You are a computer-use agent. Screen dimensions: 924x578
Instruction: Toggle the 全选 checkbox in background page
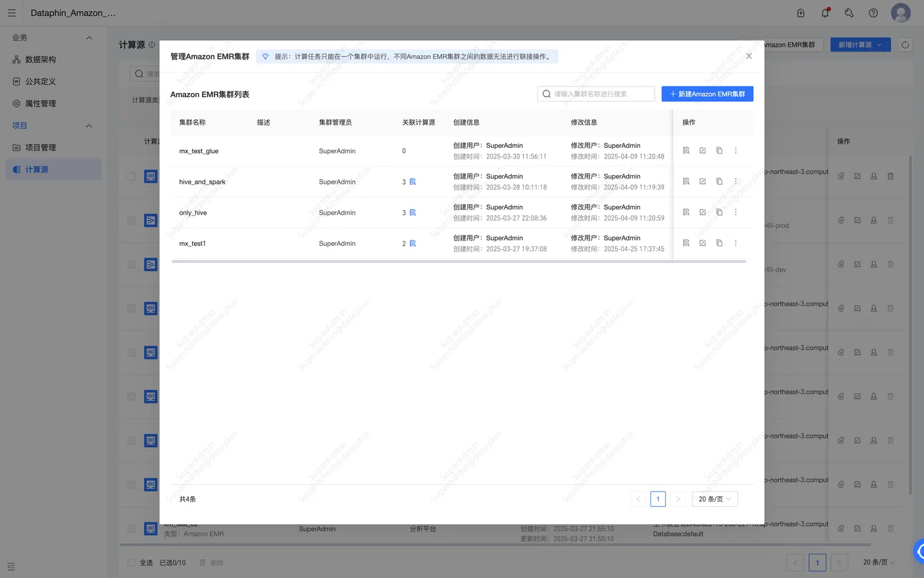coord(131,563)
